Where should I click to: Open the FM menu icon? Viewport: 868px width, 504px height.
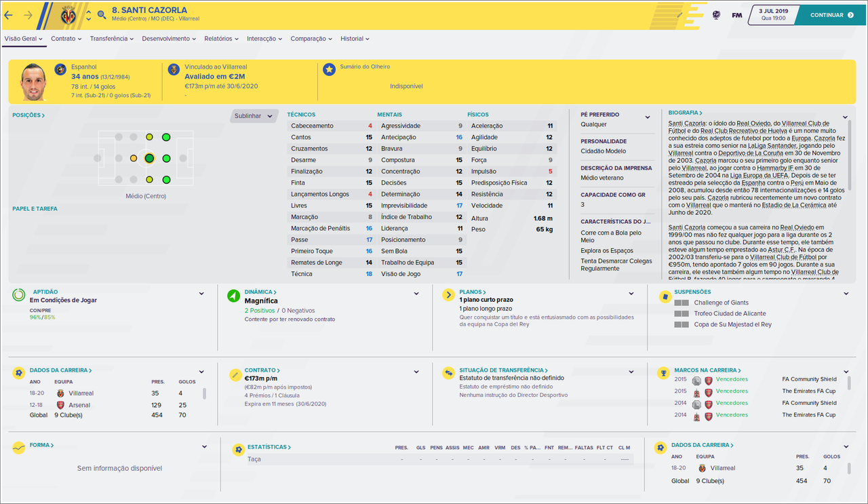pyautogui.click(x=737, y=15)
